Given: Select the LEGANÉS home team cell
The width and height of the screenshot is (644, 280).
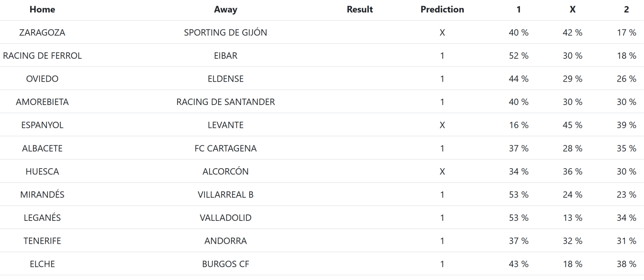Looking at the screenshot, I should pyautogui.click(x=42, y=218).
